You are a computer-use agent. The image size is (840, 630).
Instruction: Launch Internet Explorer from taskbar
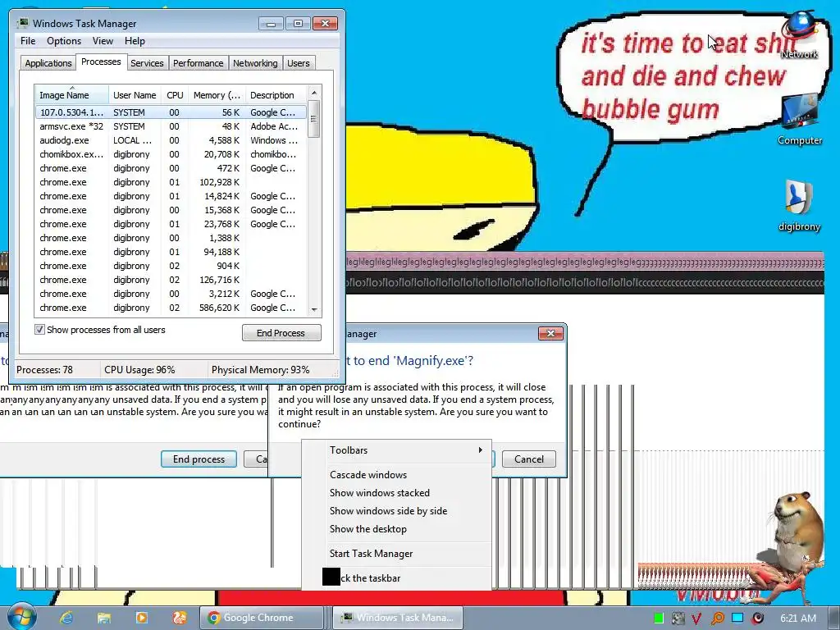click(66, 618)
